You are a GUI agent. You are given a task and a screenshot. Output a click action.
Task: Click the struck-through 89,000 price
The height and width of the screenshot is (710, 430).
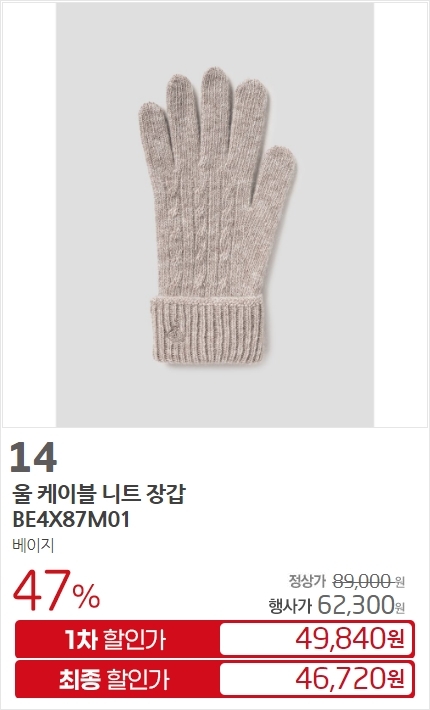pyautogui.click(x=362, y=581)
